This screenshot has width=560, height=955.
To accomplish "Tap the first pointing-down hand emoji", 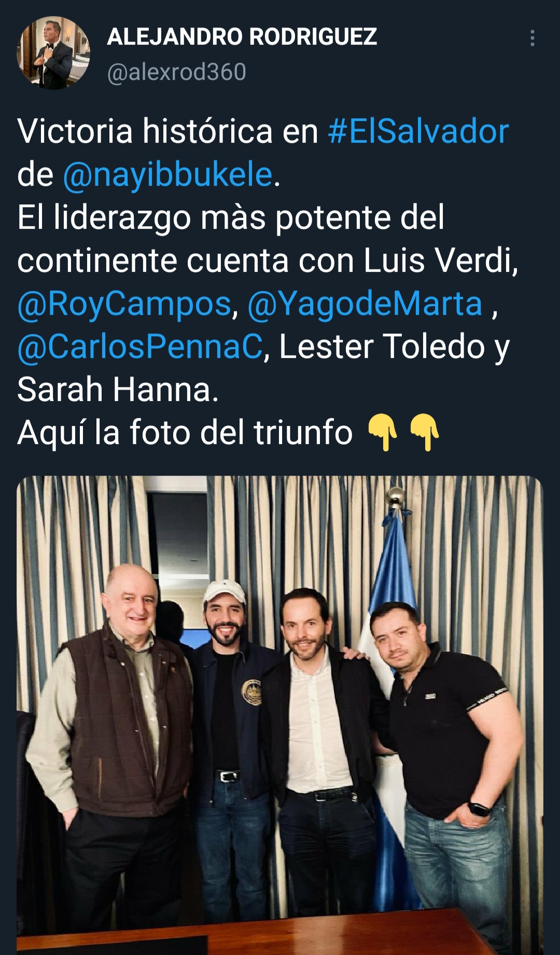I will click(383, 432).
